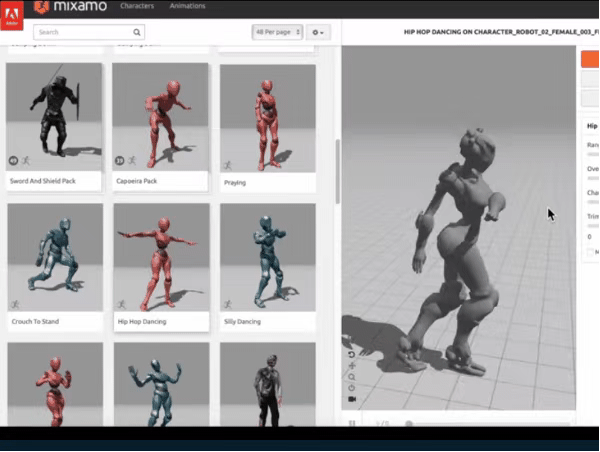Click the viewport zoom magnifier icon
Image resolution: width=600 pixels, height=452 pixels.
352,377
